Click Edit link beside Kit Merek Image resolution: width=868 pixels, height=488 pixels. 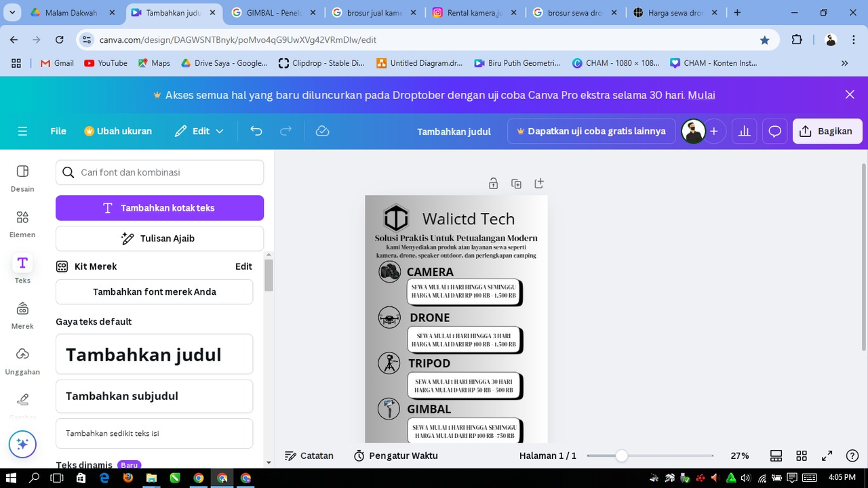[x=243, y=266]
